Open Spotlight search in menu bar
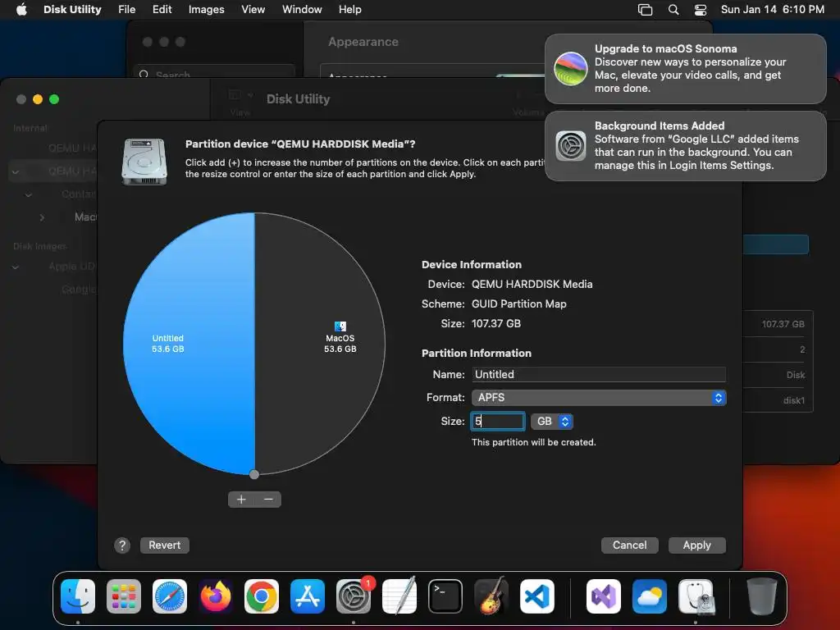840x630 pixels. [673, 10]
